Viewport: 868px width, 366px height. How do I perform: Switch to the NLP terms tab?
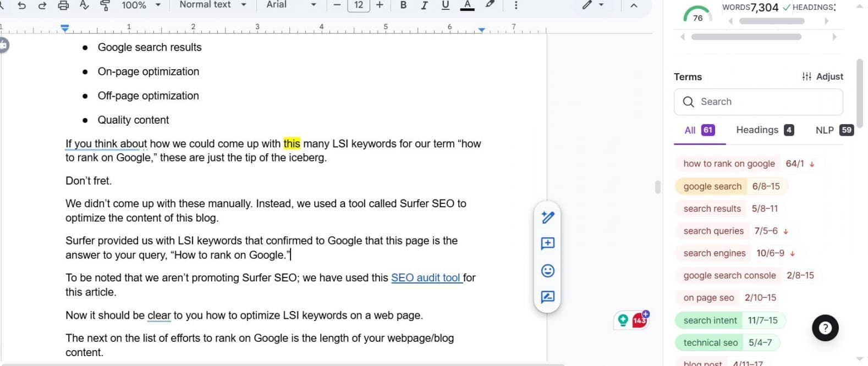pyautogui.click(x=833, y=130)
